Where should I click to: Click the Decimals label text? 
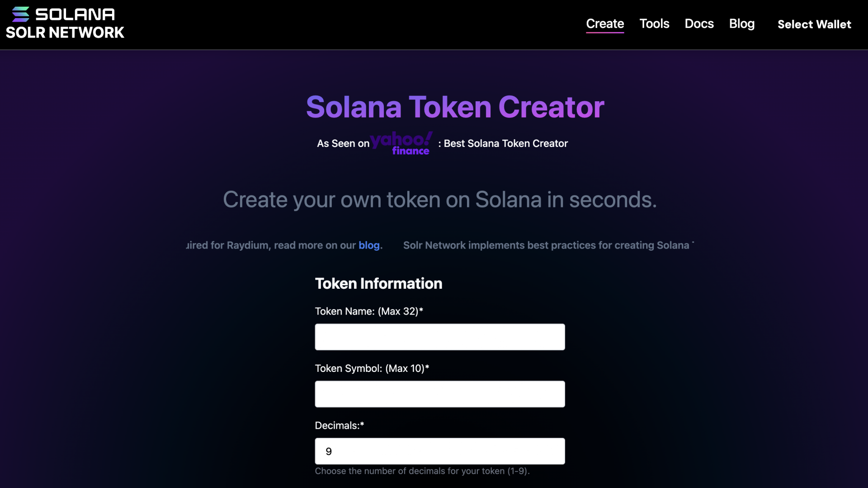[x=339, y=426]
